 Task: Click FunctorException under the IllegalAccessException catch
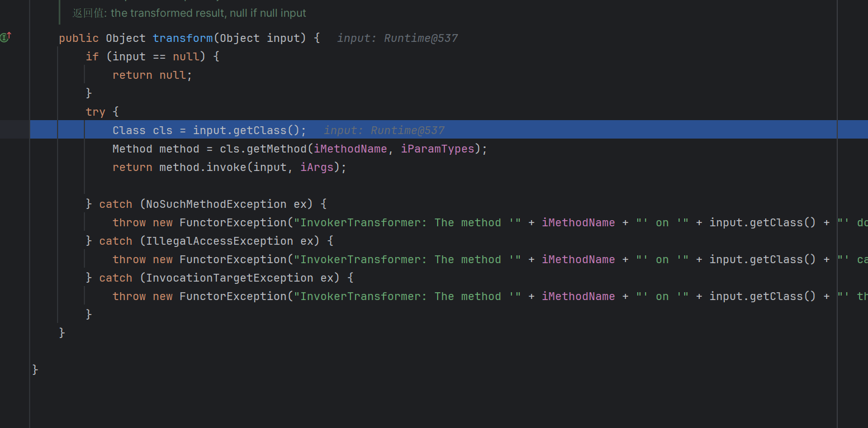tap(233, 259)
